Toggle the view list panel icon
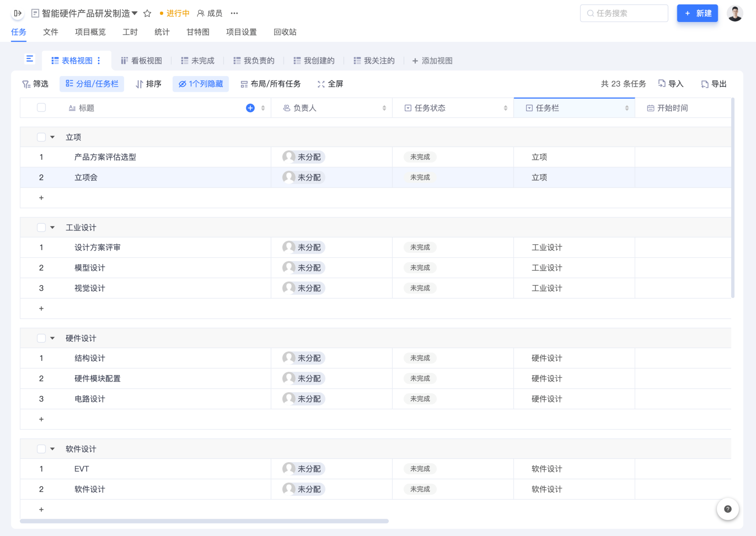 coord(30,59)
